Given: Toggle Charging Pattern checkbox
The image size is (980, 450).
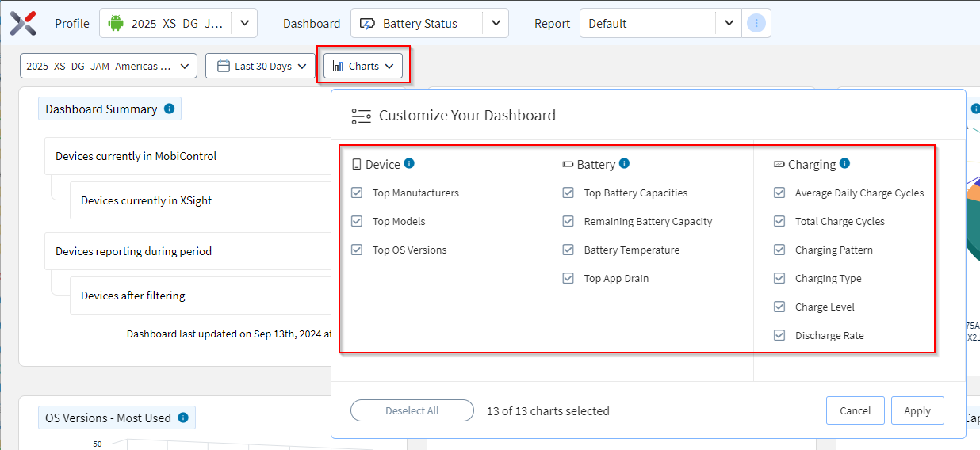Looking at the screenshot, I should pos(779,250).
